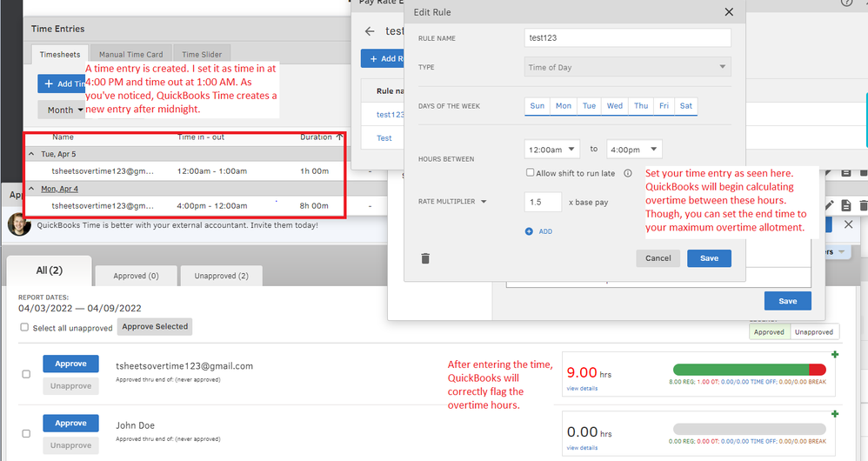Viewport: 868px width, 461px height.
Task: Click the Unapproved legend filter
Action: pos(814,332)
